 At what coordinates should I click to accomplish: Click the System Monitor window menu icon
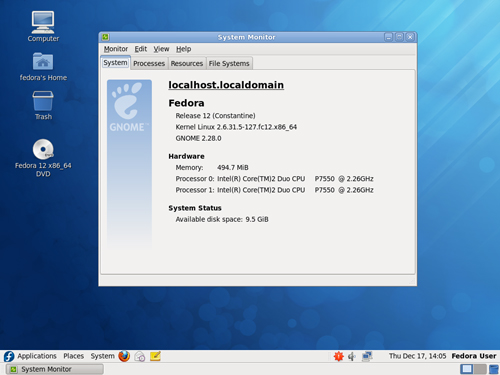[x=106, y=37]
